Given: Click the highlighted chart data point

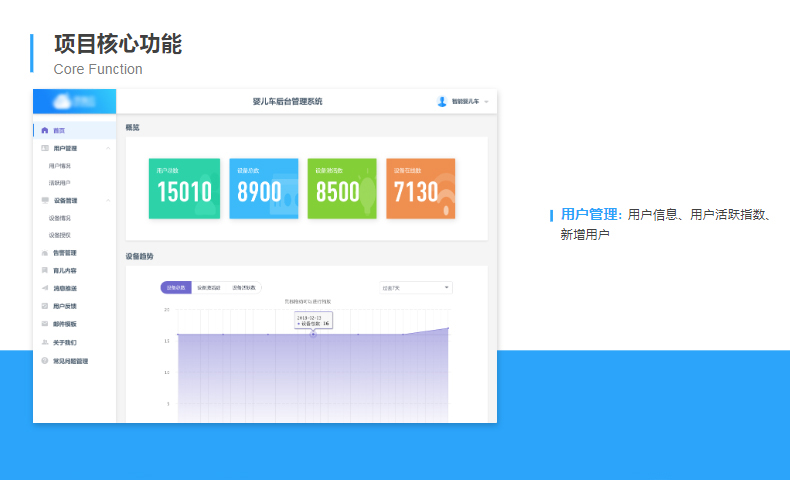Looking at the screenshot, I should (313, 334).
